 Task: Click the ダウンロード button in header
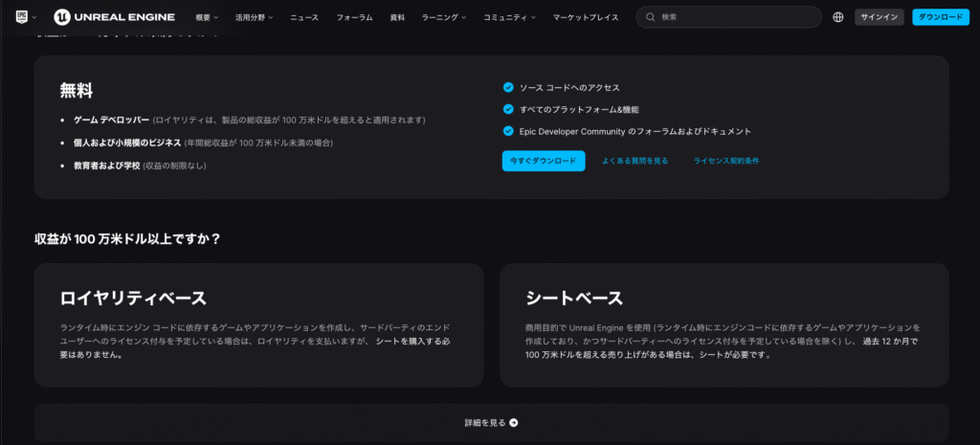point(941,17)
